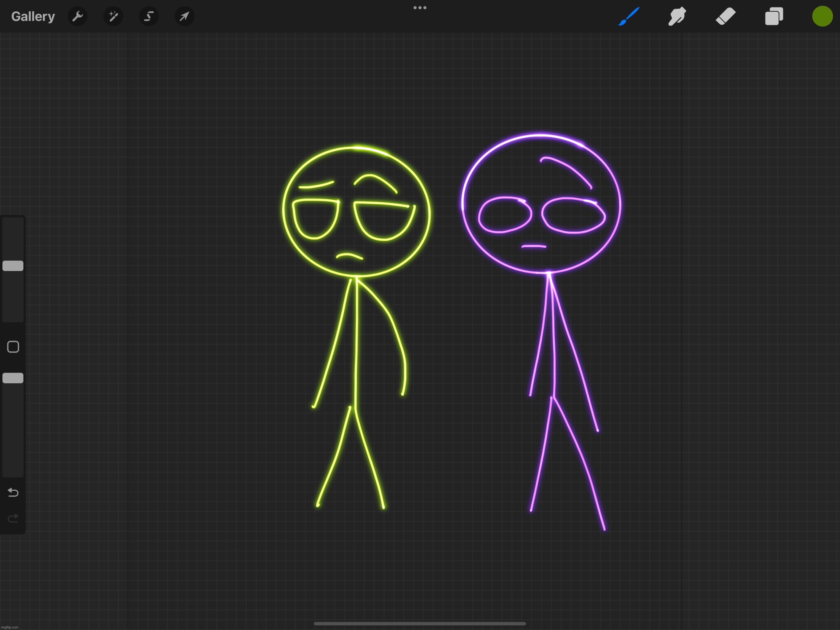Open the Actions wrench menu
Image resolution: width=840 pixels, height=630 pixels.
(77, 16)
